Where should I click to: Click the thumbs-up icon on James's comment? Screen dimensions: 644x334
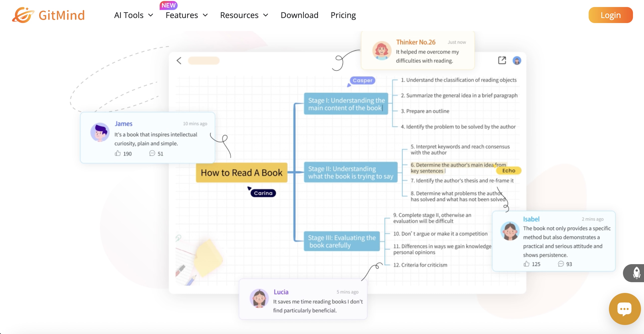(118, 153)
